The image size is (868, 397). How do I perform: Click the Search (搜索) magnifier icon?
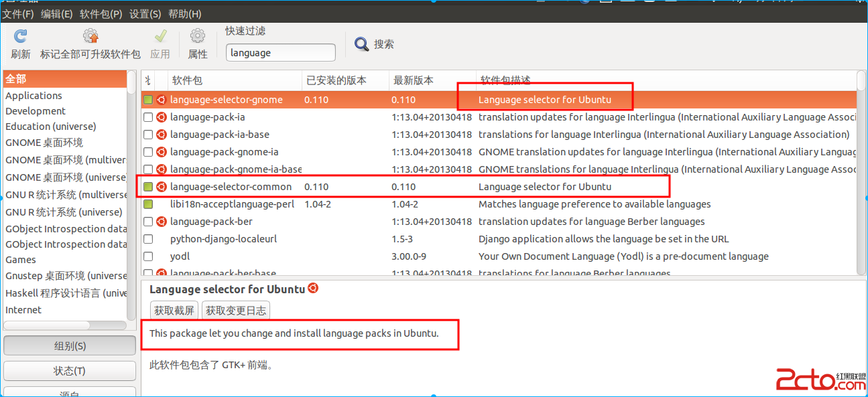pyautogui.click(x=362, y=44)
